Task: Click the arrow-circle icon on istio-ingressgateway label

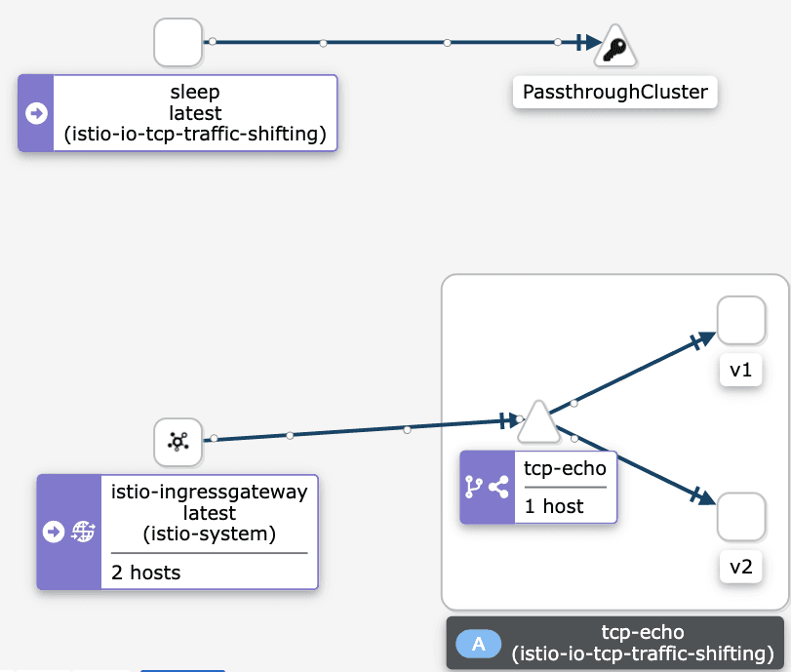Action: pyautogui.click(x=54, y=532)
